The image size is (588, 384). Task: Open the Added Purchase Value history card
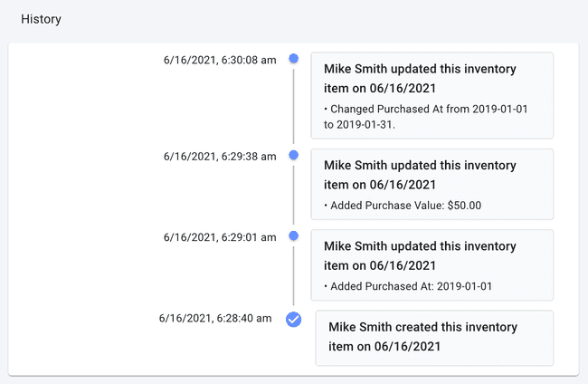click(432, 184)
